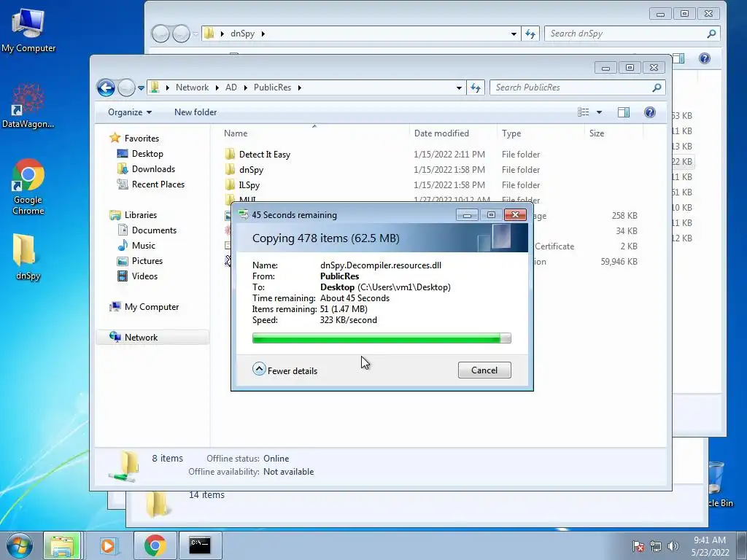
Task: Open Help in PublicRes window
Action: point(649,112)
